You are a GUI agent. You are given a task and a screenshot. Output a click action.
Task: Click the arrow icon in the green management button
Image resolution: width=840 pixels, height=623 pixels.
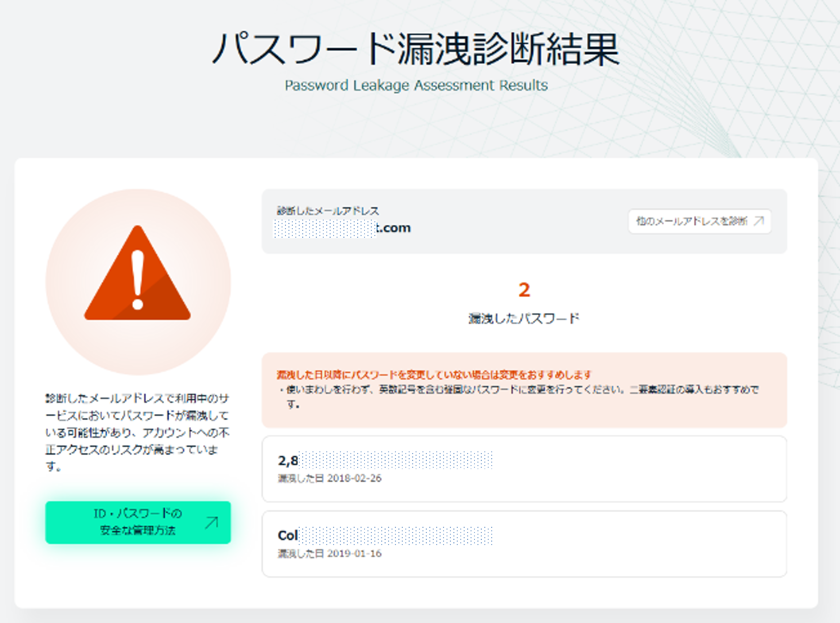[x=211, y=523]
